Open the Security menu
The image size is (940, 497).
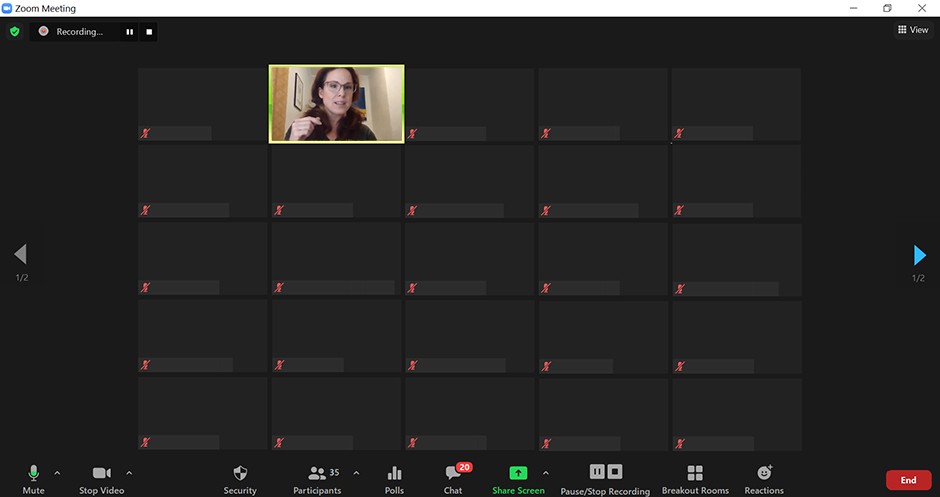pyautogui.click(x=240, y=480)
